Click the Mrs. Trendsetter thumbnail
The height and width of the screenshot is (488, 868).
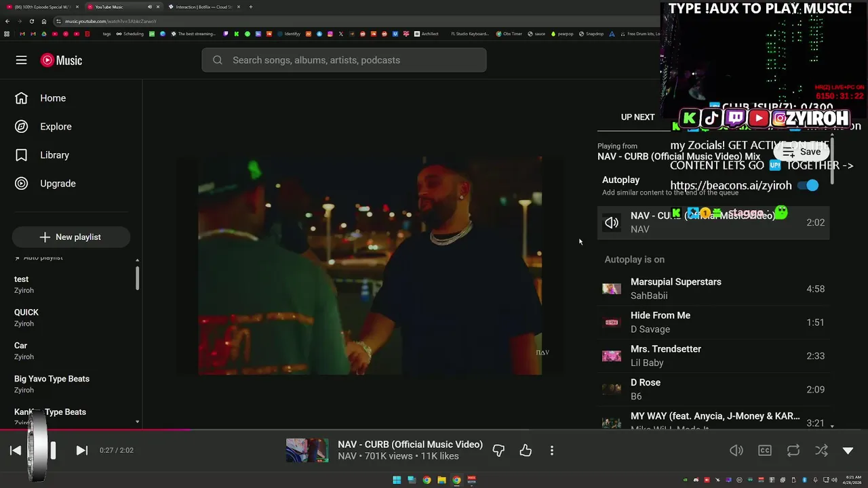(x=612, y=356)
